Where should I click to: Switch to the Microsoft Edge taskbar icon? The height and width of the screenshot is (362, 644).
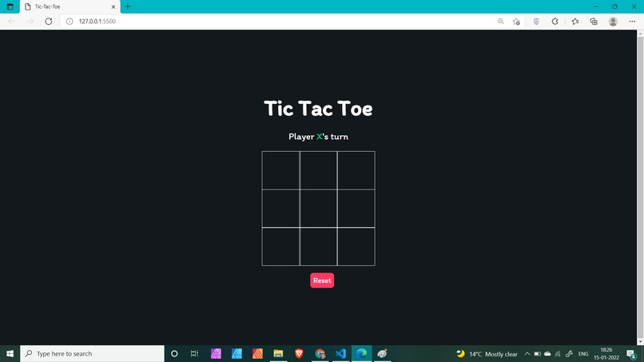pyautogui.click(x=361, y=353)
